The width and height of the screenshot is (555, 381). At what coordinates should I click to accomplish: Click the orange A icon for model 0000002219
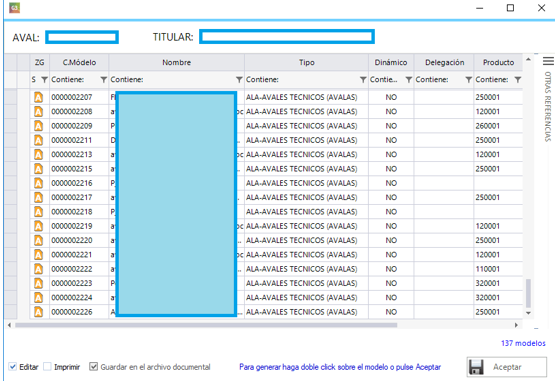(38, 226)
